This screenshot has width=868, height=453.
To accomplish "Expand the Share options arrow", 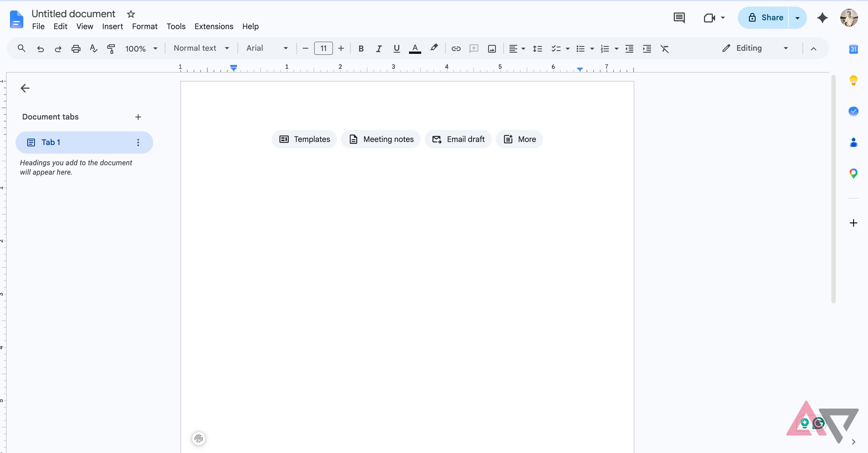I will click(797, 18).
